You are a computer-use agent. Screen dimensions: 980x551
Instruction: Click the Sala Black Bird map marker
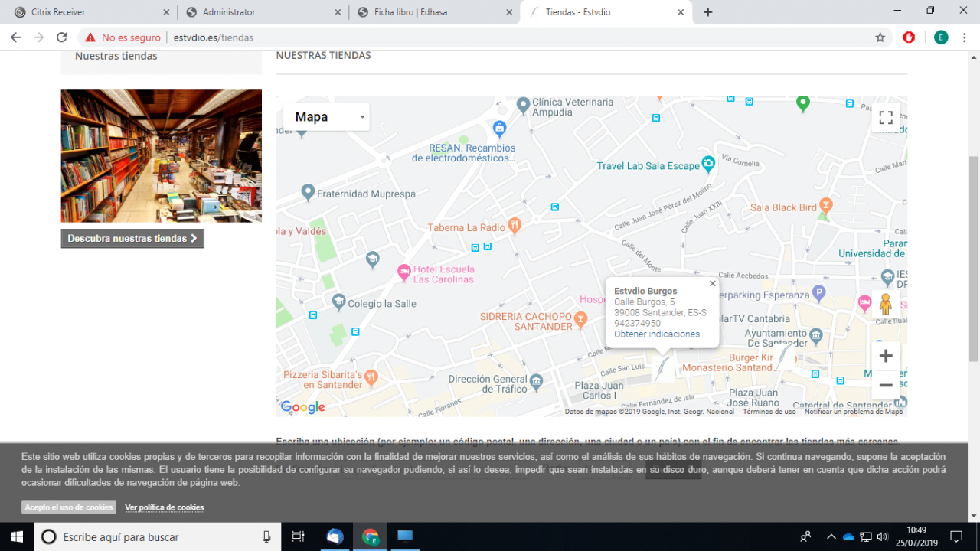pos(825,206)
